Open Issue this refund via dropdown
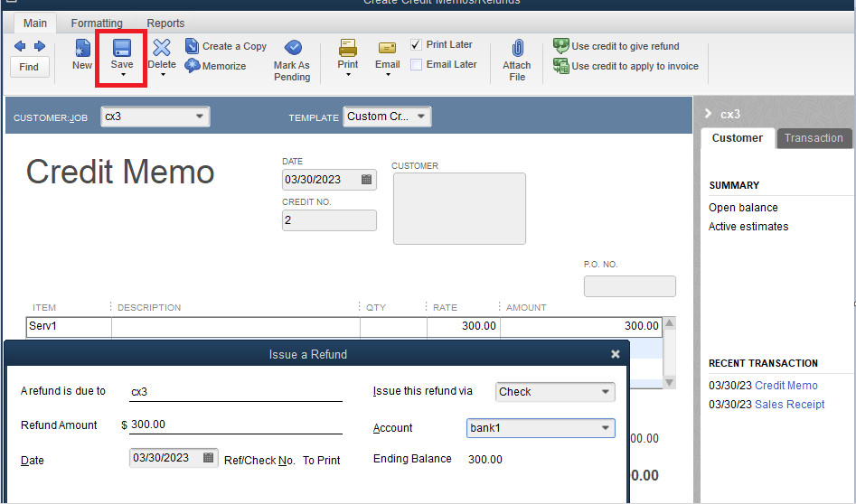The width and height of the screenshot is (856, 504). 605,392
